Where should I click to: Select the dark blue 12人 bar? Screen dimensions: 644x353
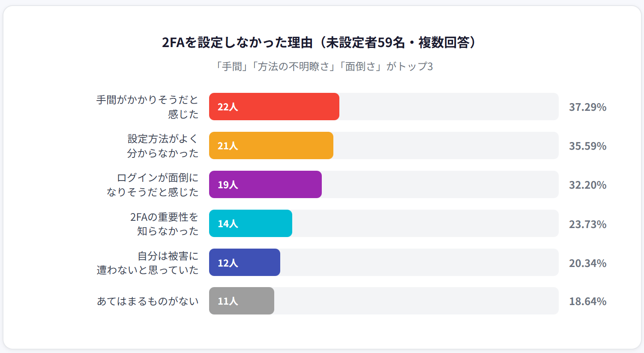245,262
